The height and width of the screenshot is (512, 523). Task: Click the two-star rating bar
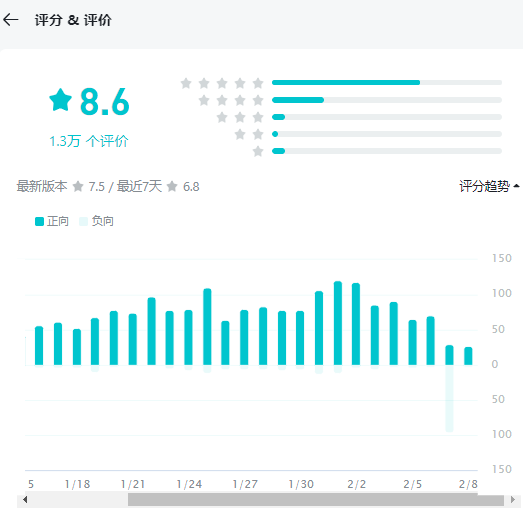pos(387,134)
